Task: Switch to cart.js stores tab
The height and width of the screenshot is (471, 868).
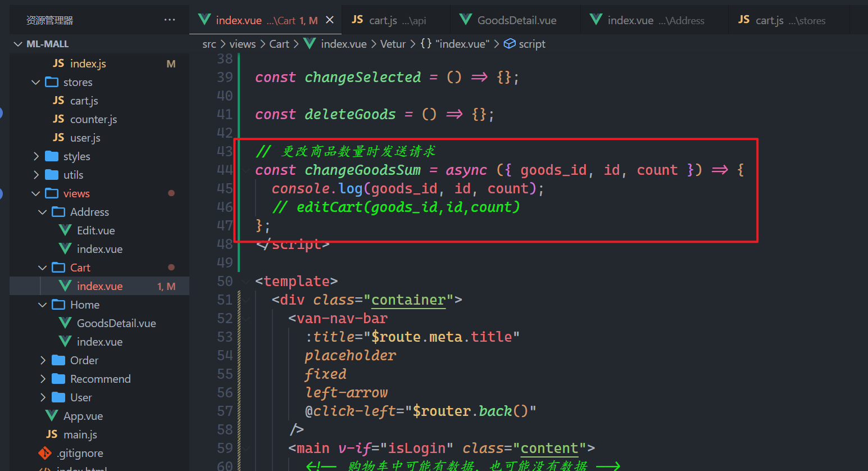Action: tap(789, 20)
